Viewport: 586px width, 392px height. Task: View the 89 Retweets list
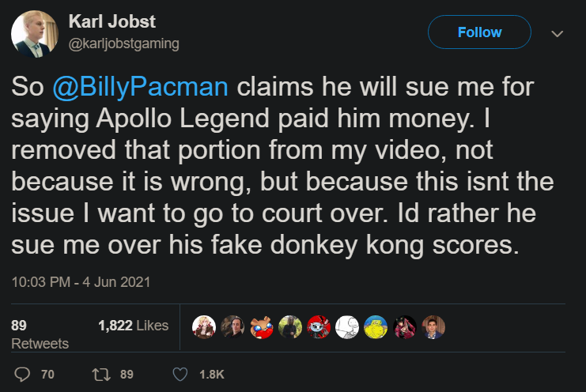coord(40,334)
